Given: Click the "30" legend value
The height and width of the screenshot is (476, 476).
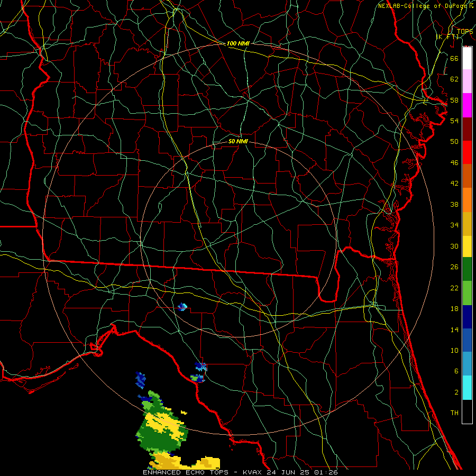Looking at the screenshot, I should (454, 246).
